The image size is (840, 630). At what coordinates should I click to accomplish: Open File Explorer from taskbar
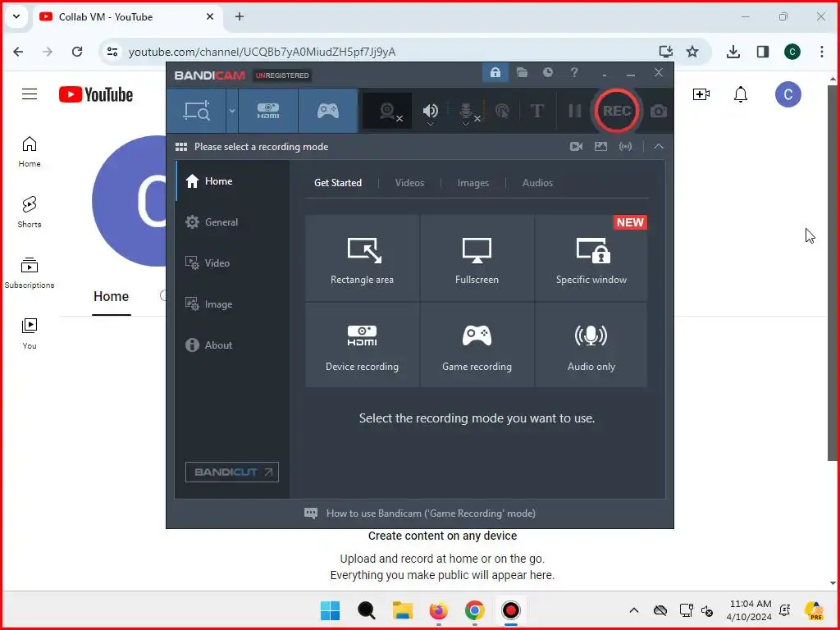point(402,610)
